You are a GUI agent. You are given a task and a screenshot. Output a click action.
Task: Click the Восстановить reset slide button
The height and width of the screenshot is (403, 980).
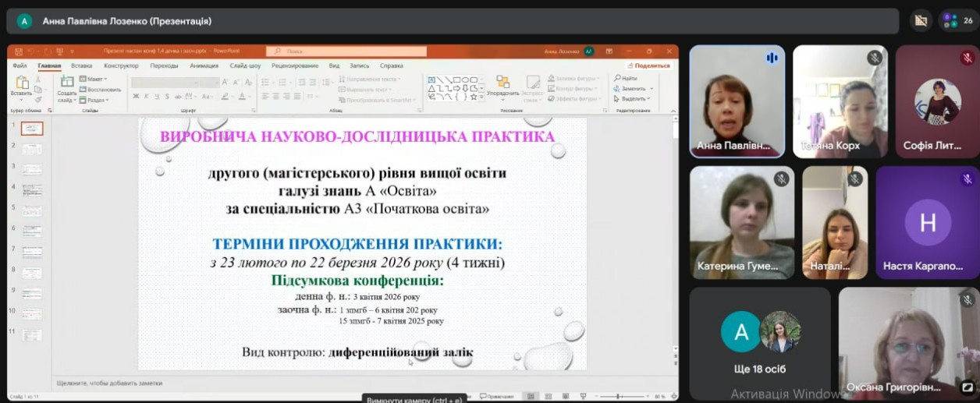[x=100, y=89]
